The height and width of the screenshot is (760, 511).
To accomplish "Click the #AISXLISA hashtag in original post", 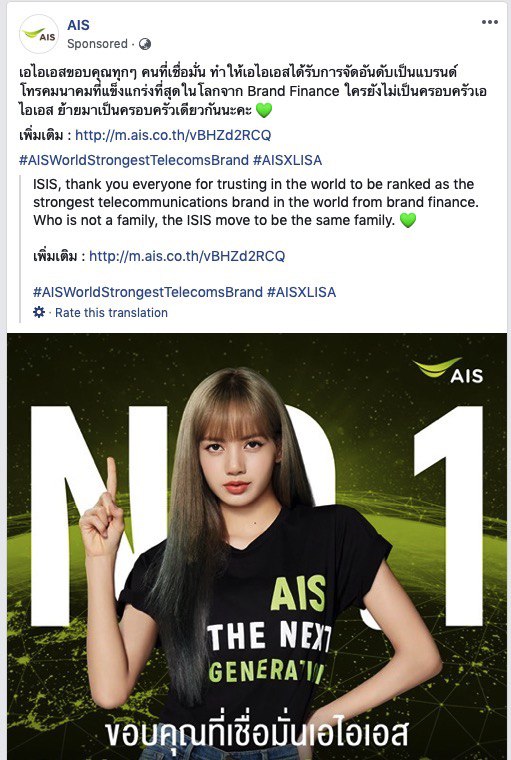I will tap(287, 160).
